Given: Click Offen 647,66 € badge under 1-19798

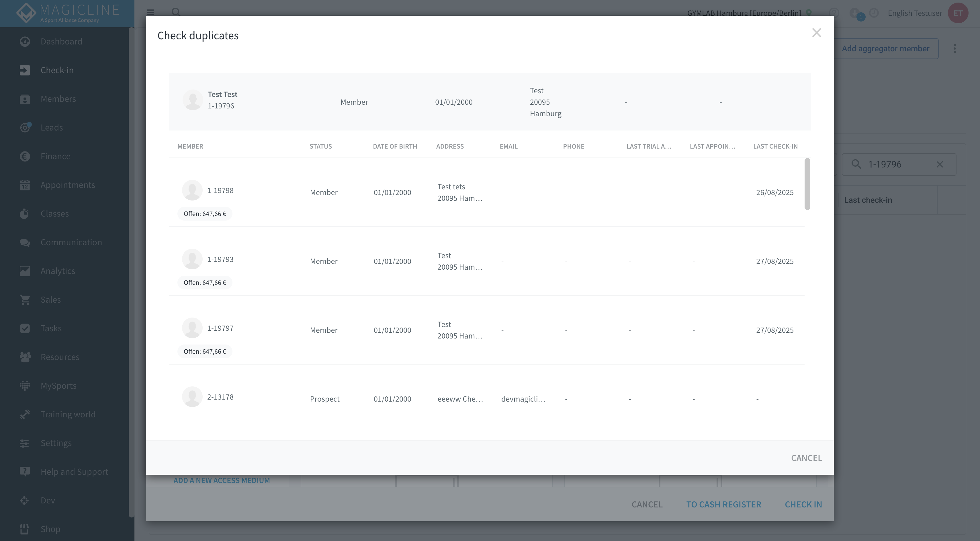Looking at the screenshot, I should pos(205,214).
